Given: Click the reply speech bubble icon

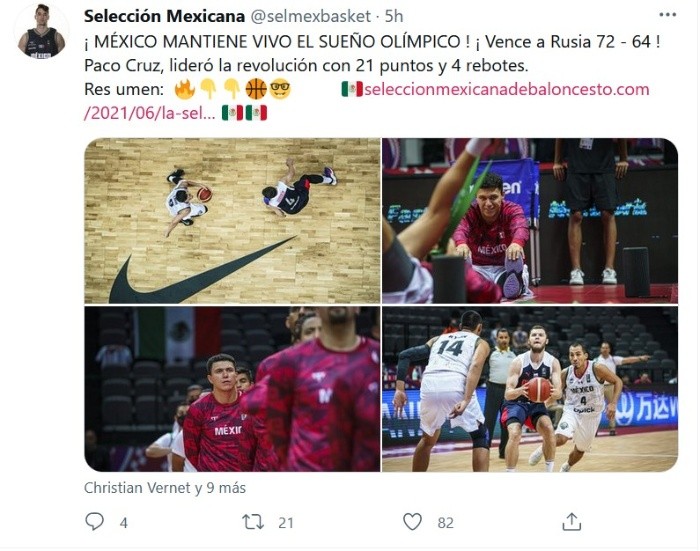Looking at the screenshot, I should (x=94, y=522).
